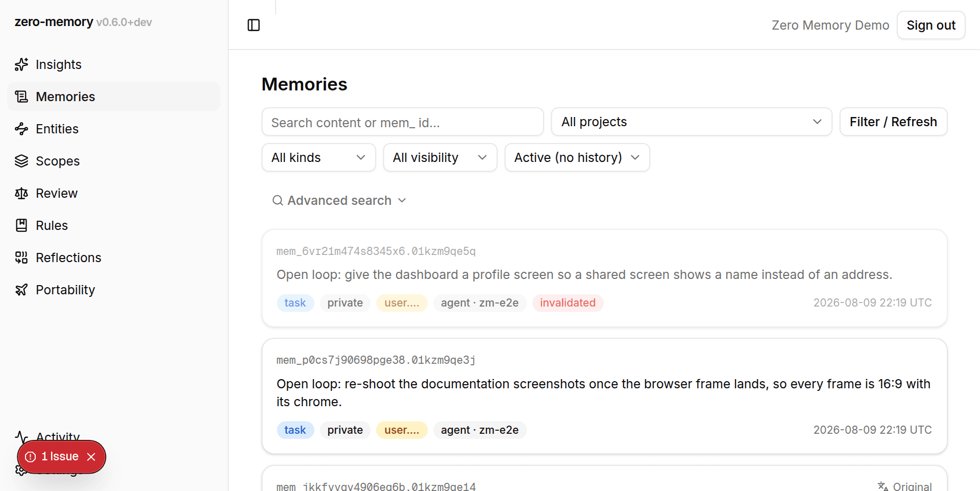Click task tag on re-shoot screenshots memory
Screen dimensions: 980x491
tap(295, 430)
